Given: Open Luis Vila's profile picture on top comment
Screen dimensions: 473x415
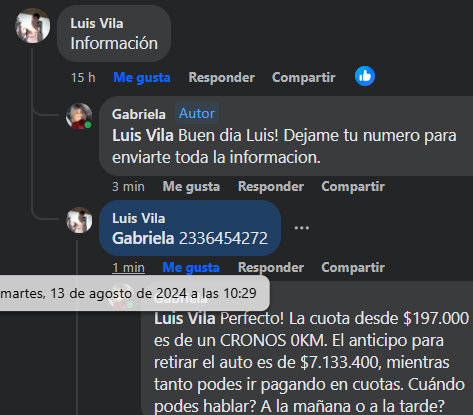Looking at the screenshot, I should 33,26.
